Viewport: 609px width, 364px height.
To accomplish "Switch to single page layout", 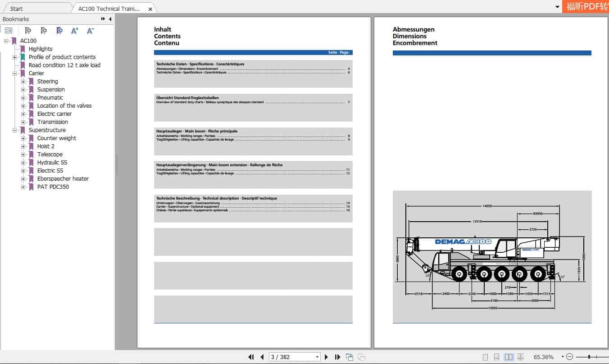I will [486, 357].
